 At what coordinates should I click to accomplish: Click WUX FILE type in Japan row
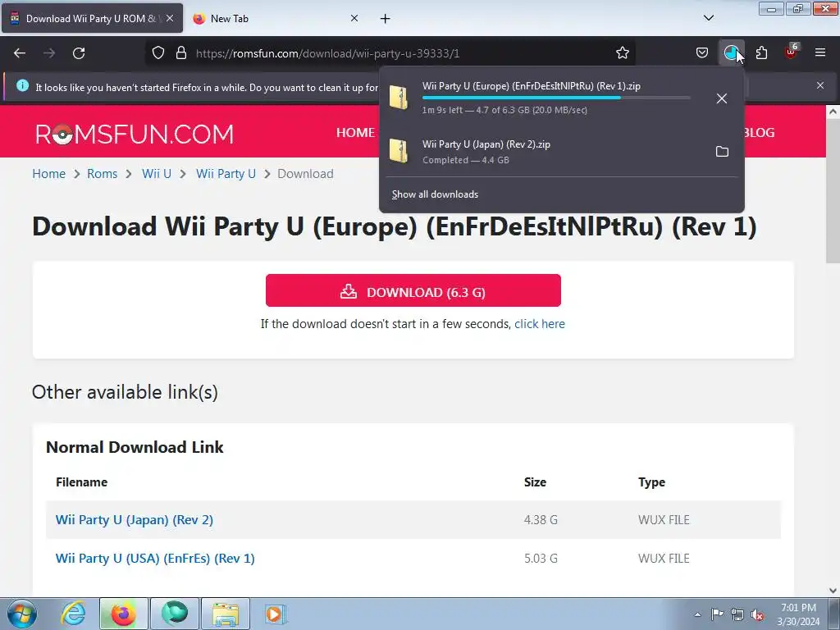click(x=664, y=519)
